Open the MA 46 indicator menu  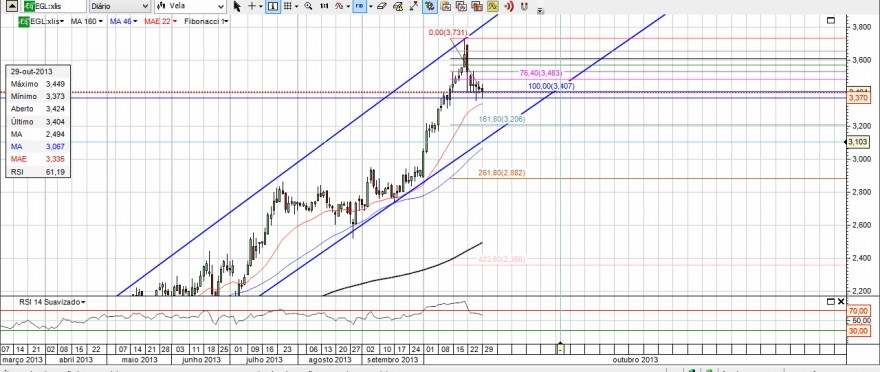(123, 21)
